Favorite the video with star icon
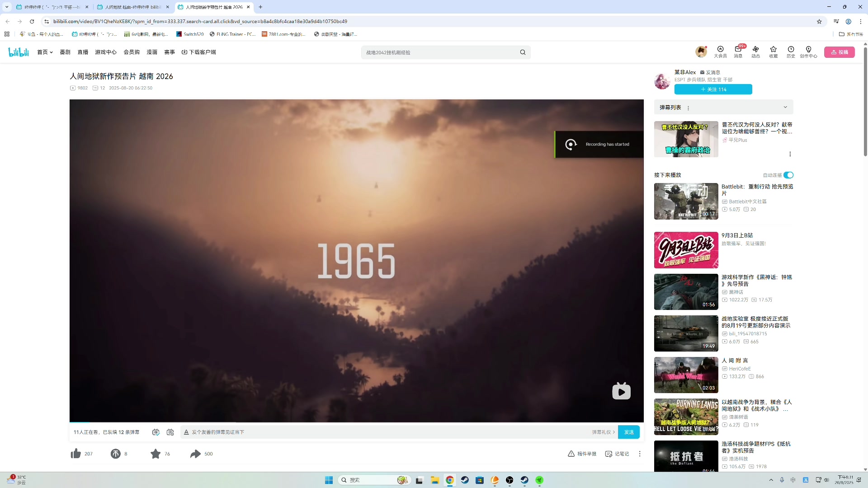Screen dimensions: 868x488 [156, 454]
